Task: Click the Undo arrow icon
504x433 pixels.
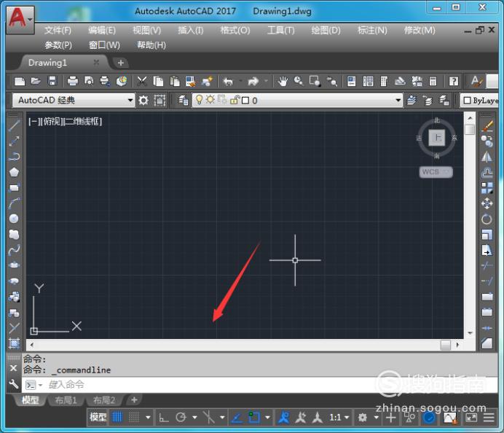Action: (x=228, y=82)
